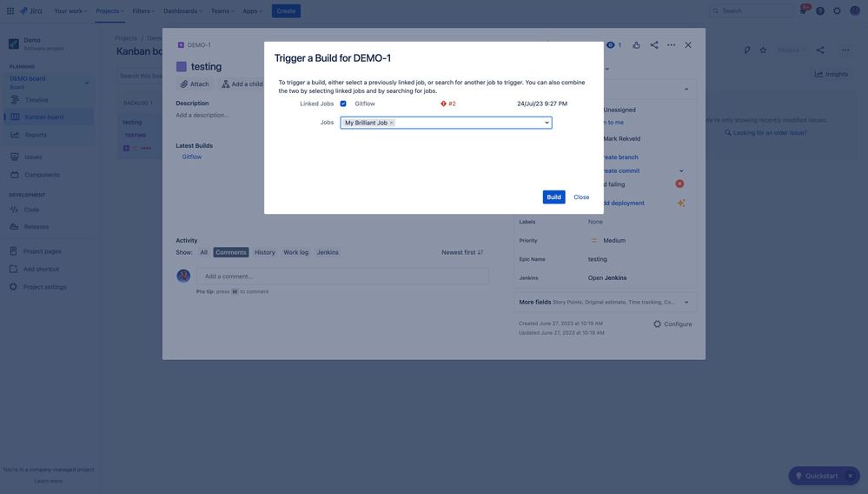The width and height of the screenshot is (868, 494).
Task: Open Code in the sidebar
Action: 50,210
